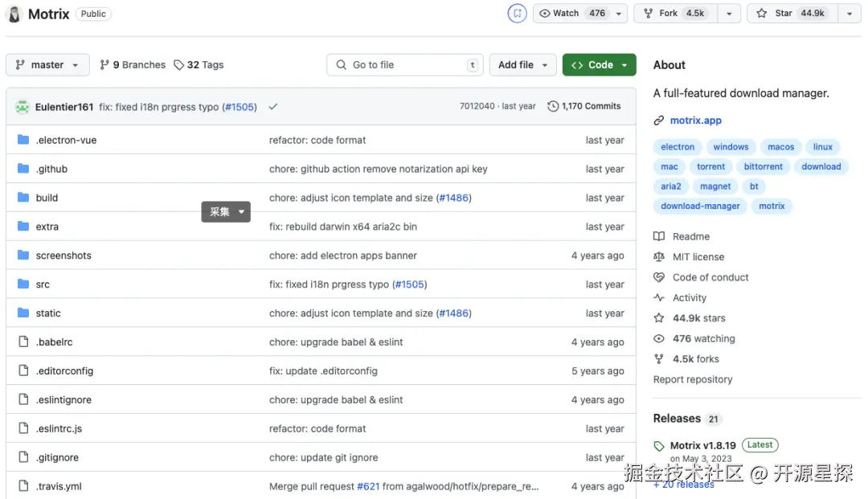Screen dimensions: 868x499
Task: Expand the Watch notification options arrow
Action: point(619,14)
